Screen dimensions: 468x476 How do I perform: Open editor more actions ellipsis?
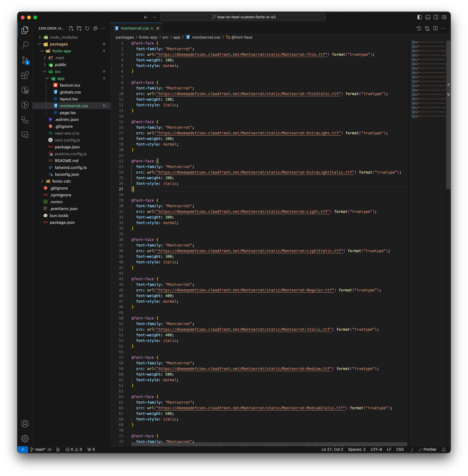[443, 28]
